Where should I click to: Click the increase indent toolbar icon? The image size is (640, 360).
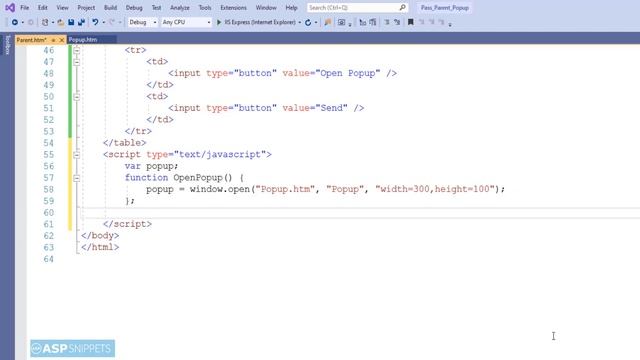pyautogui.click(x=373, y=22)
